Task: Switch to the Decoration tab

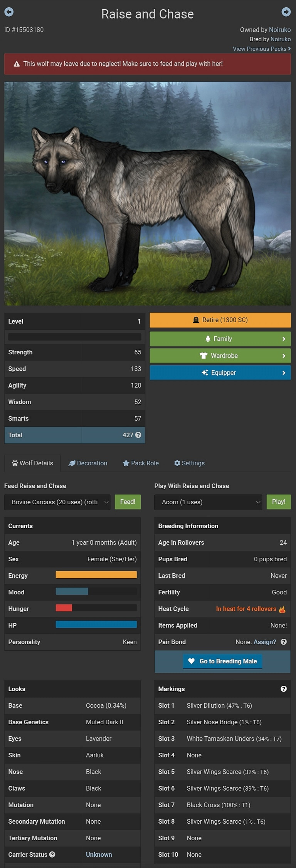Action: pos(88,463)
